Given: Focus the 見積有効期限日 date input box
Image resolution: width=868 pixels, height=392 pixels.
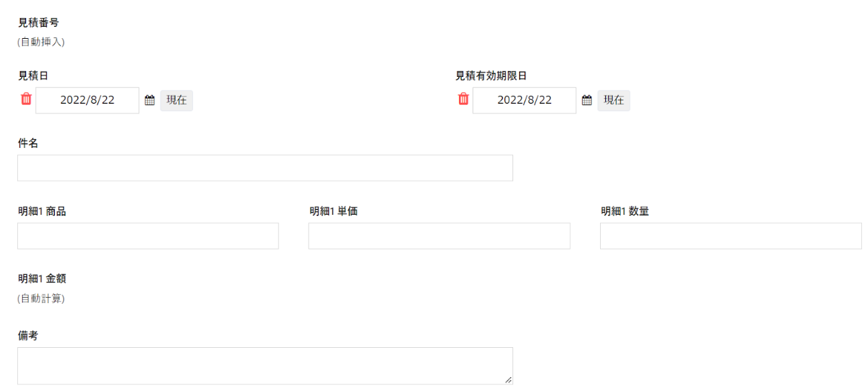Looking at the screenshot, I should [x=525, y=100].
